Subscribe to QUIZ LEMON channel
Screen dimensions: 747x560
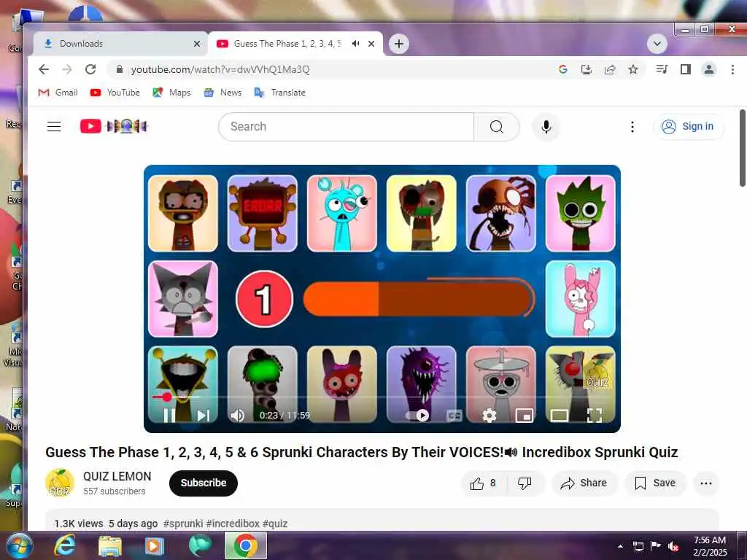coord(204,483)
